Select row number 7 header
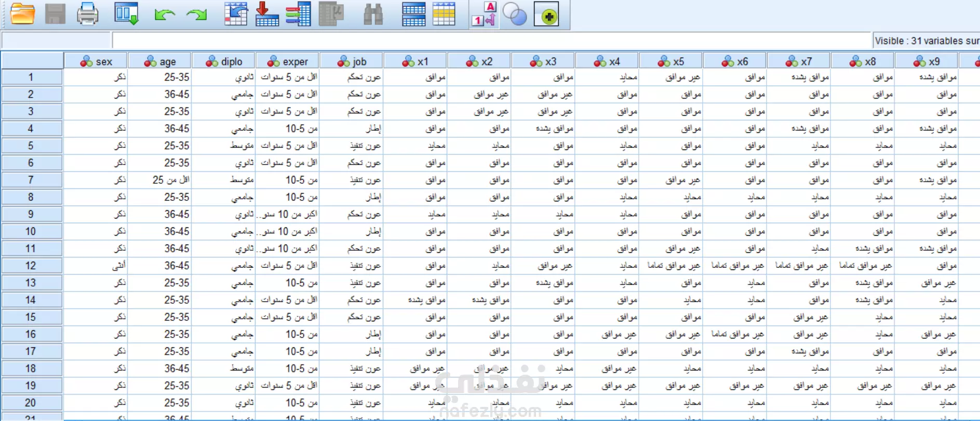Viewport: 980px width, 421px height. pos(31,180)
